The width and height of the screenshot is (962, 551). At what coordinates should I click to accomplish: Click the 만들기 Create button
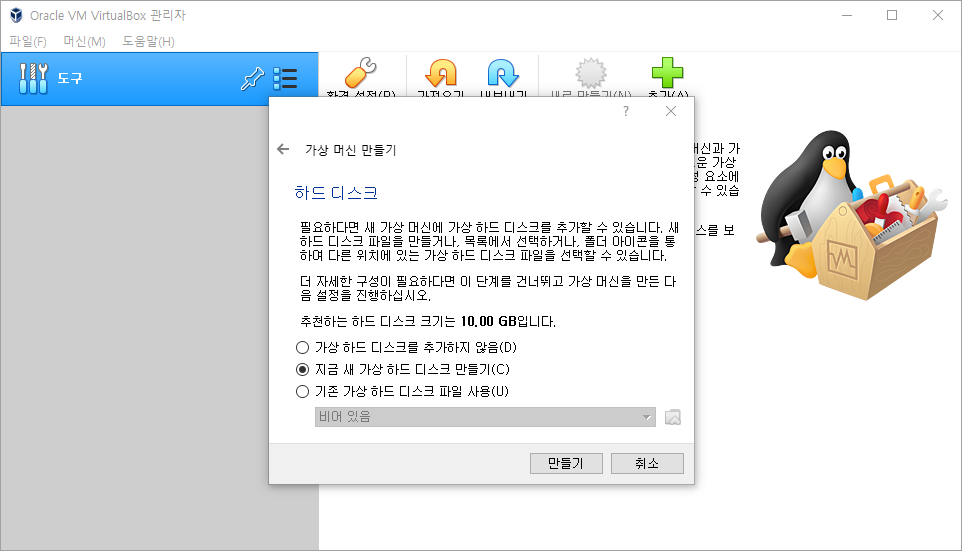point(566,463)
